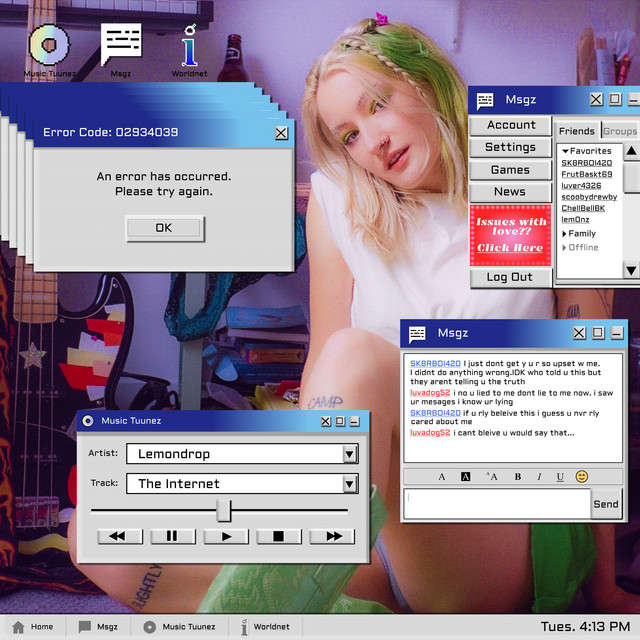Pause the track in Music Tuunez
The width and height of the screenshot is (640, 640).
click(172, 536)
